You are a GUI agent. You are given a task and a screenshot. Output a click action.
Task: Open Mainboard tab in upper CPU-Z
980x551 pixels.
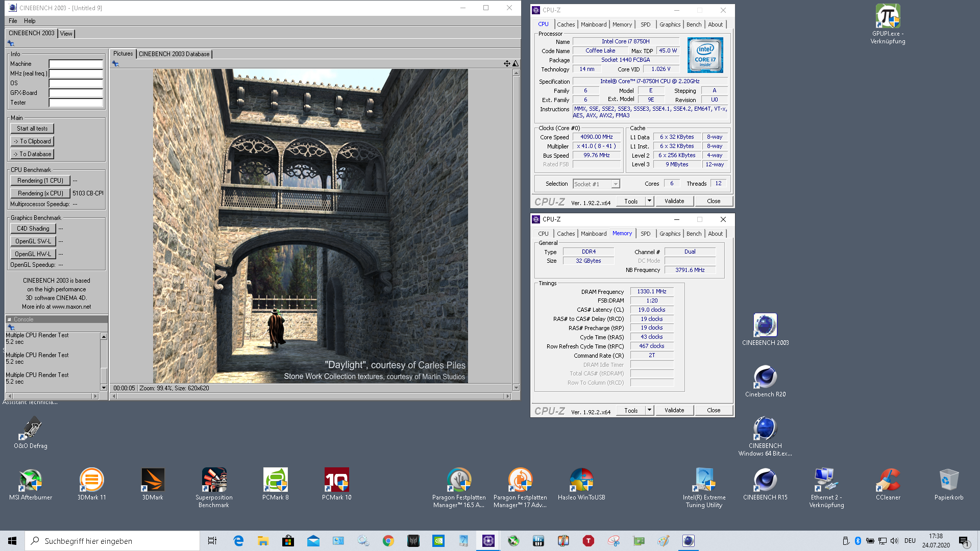point(594,24)
